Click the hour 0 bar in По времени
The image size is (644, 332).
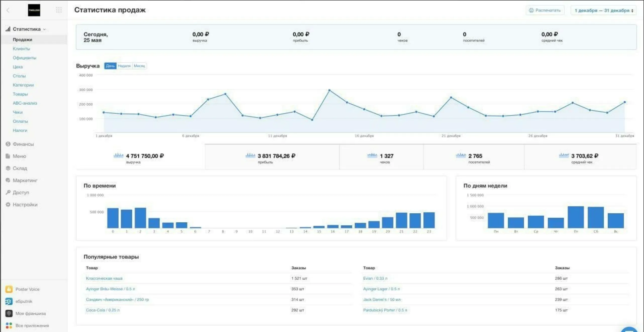[x=113, y=218]
